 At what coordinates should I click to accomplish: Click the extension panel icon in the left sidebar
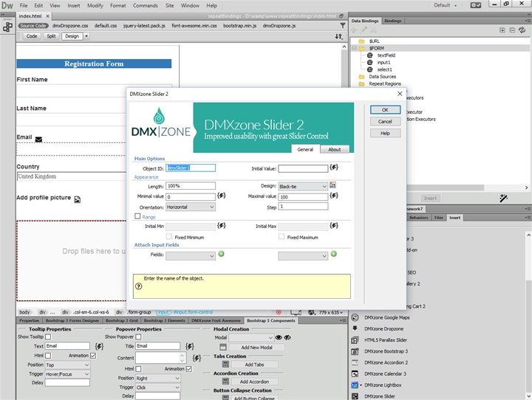pos(7,27)
